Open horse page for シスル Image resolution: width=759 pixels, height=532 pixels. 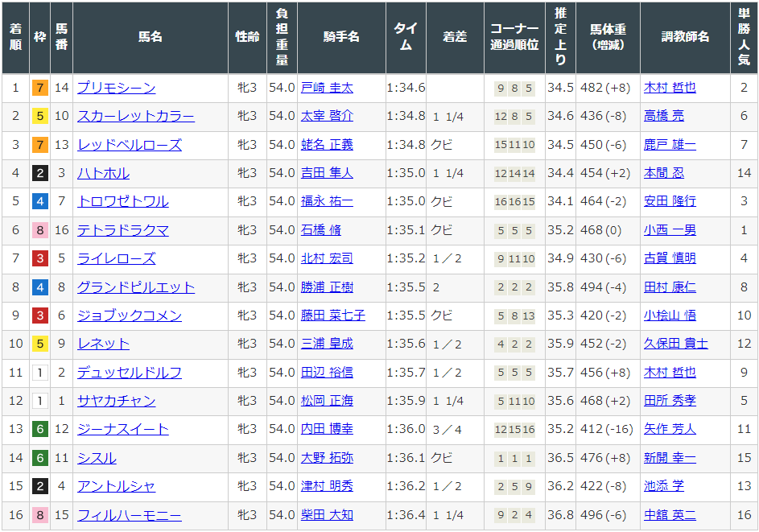pos(97,458)
